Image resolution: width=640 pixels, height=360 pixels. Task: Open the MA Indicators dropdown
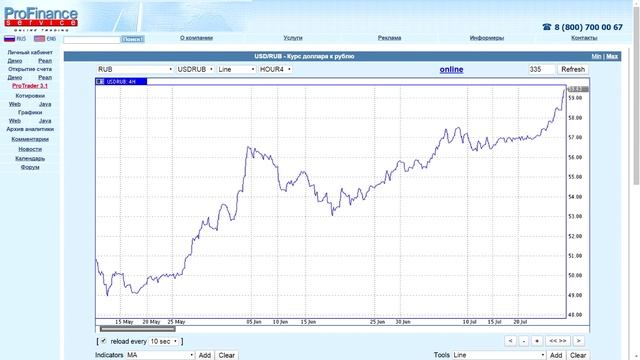[x=160, y=355]
